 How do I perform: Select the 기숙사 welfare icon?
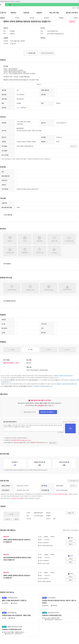25,239
